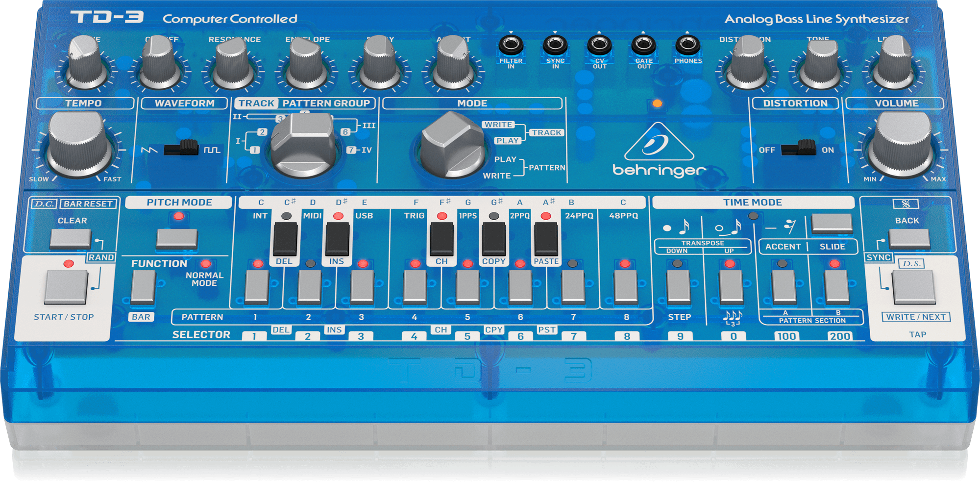This screenshot has width=980, height=482.
Task: Click the Time Mode LED indicator
Action: (753, 216)
